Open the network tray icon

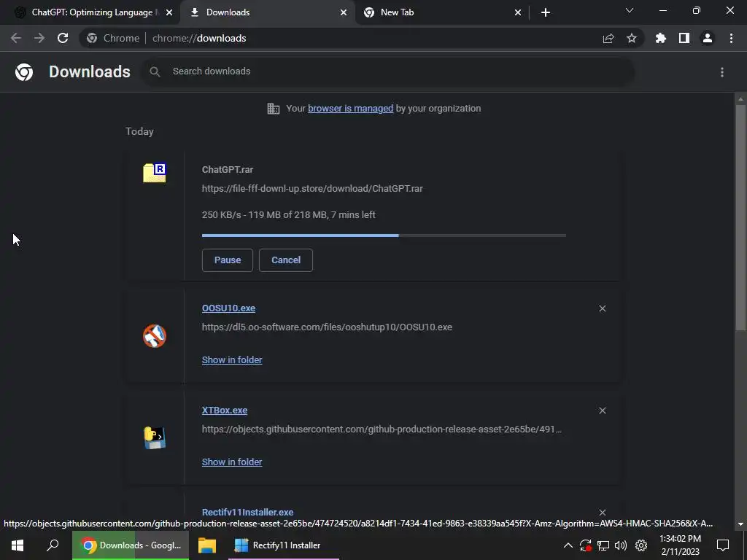tap(603, 545)
